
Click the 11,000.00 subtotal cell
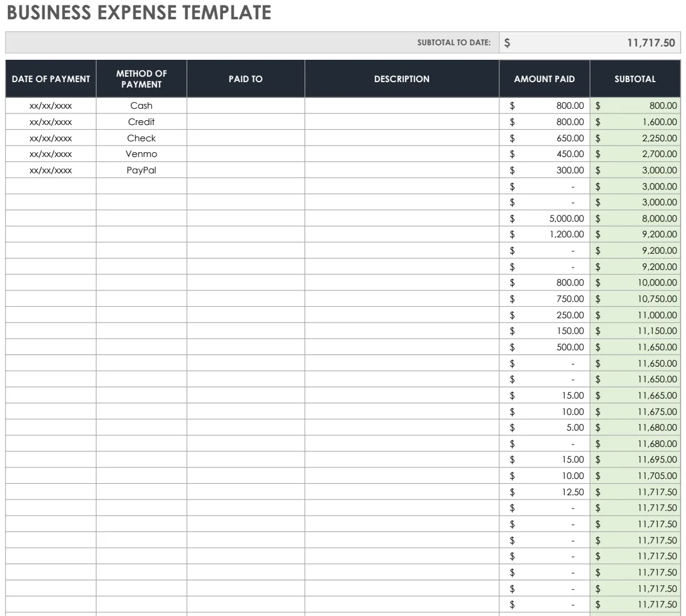click(635, 315)
